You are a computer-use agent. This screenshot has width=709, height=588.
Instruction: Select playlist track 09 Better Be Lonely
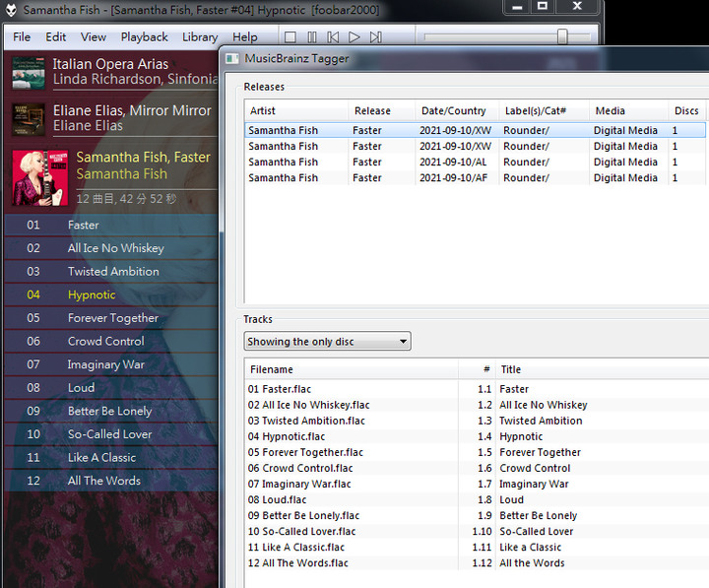coord(111,411)
